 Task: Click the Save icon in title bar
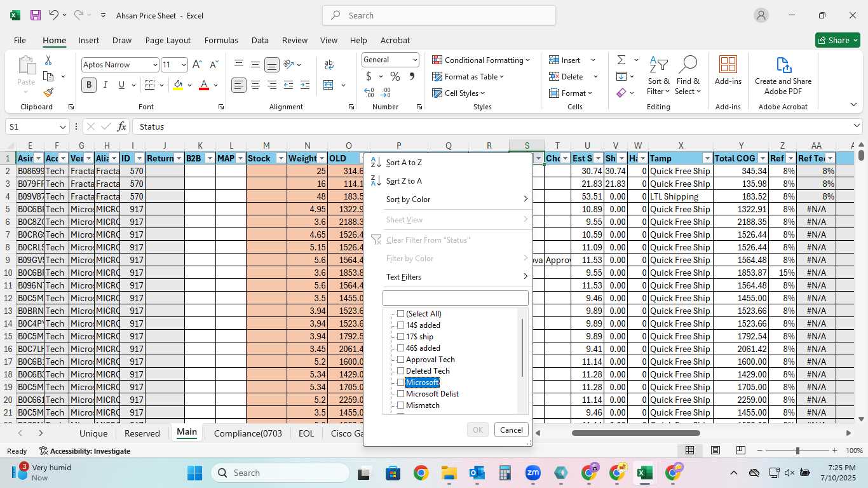36,15
